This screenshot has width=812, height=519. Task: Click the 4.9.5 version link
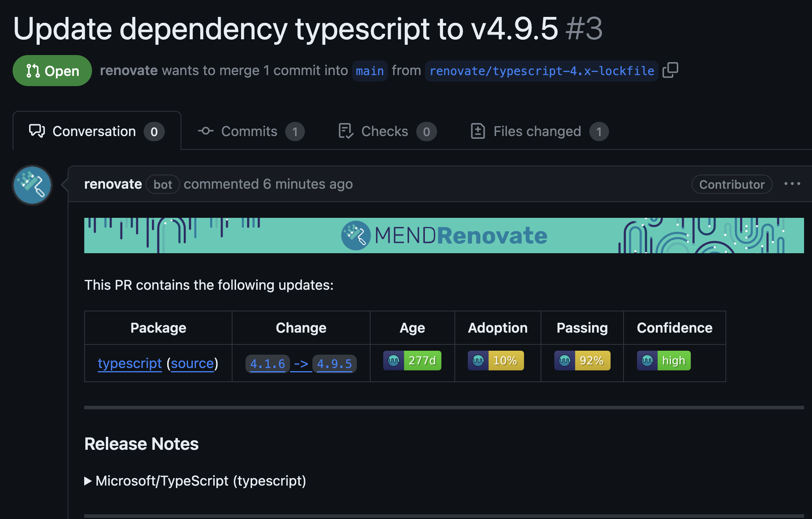[334, 364]
